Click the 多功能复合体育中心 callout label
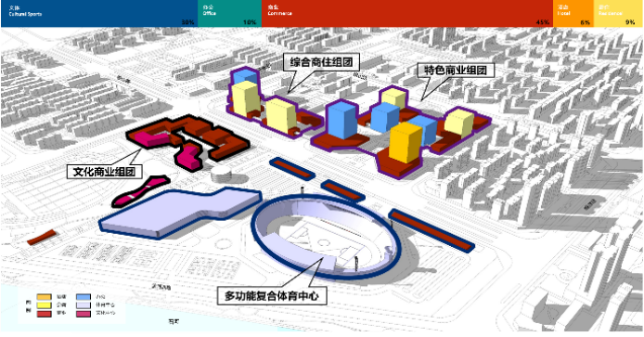This screenshot has height=337, width=644. pos(272,295)
